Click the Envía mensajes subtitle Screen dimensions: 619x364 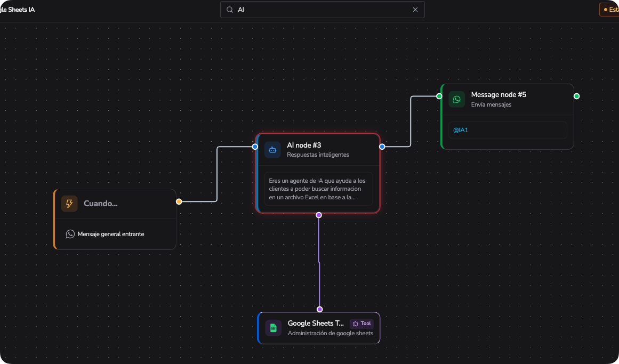492,104
